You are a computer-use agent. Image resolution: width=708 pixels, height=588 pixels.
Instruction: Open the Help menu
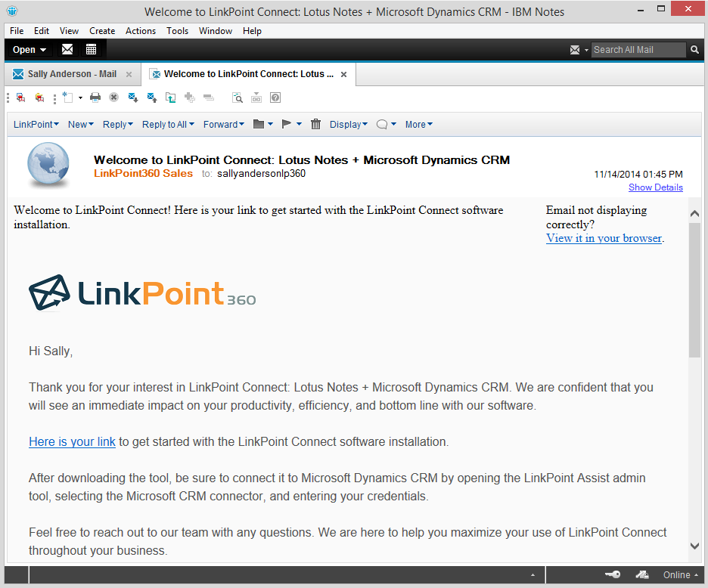[x=252, y=31]
